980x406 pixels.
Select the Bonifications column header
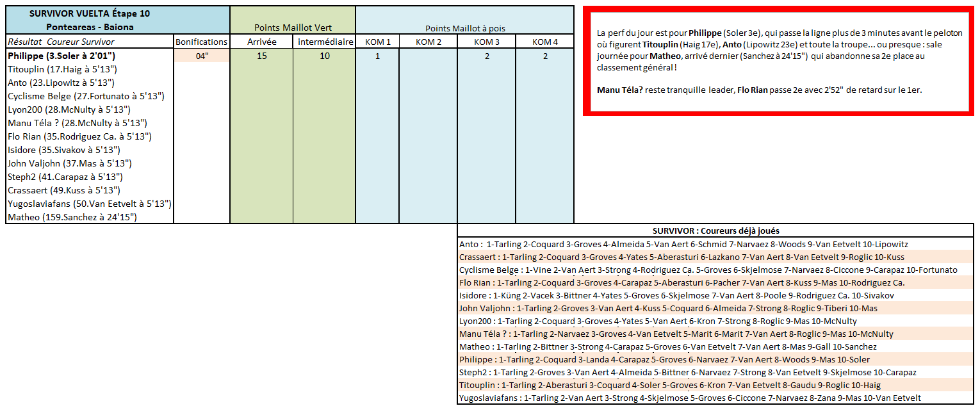click(x=202, y=42)
